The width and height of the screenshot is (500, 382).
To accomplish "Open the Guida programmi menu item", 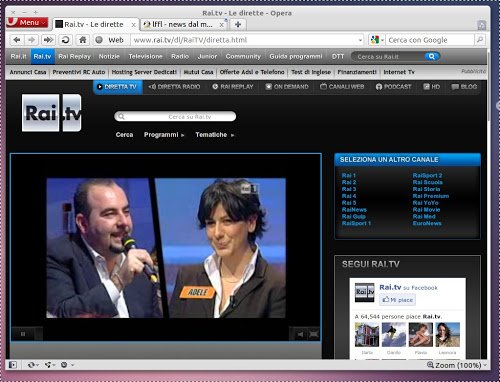I will click(x=296, y=56).
